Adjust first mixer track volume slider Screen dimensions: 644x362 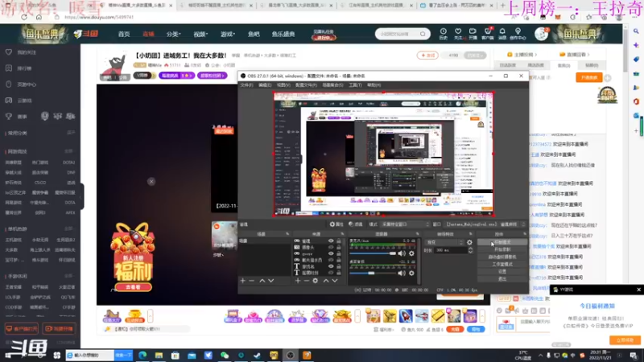tap(373, 253)
